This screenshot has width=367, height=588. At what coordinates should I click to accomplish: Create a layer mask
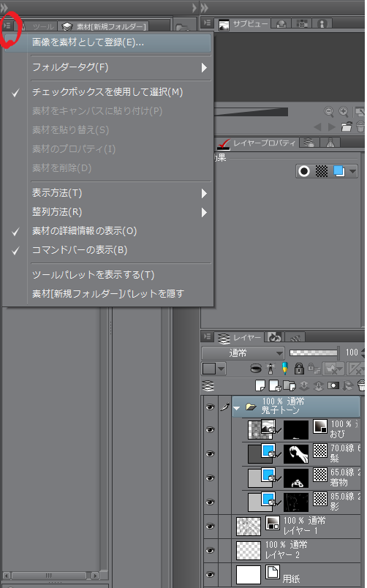[x=333, y=385]
